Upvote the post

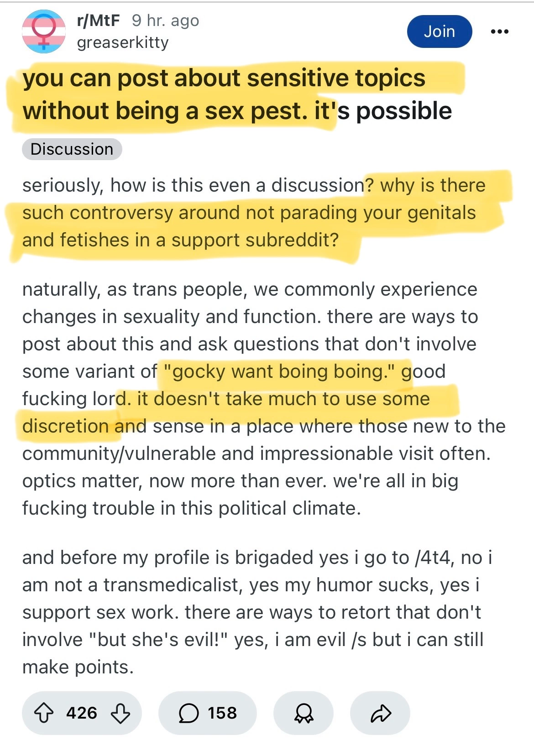(44, 713)
